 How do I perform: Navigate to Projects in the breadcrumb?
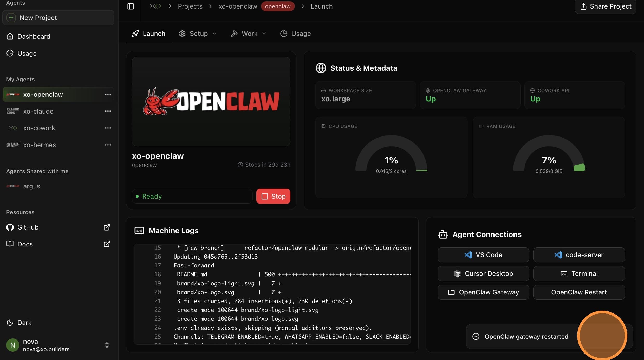190,6
